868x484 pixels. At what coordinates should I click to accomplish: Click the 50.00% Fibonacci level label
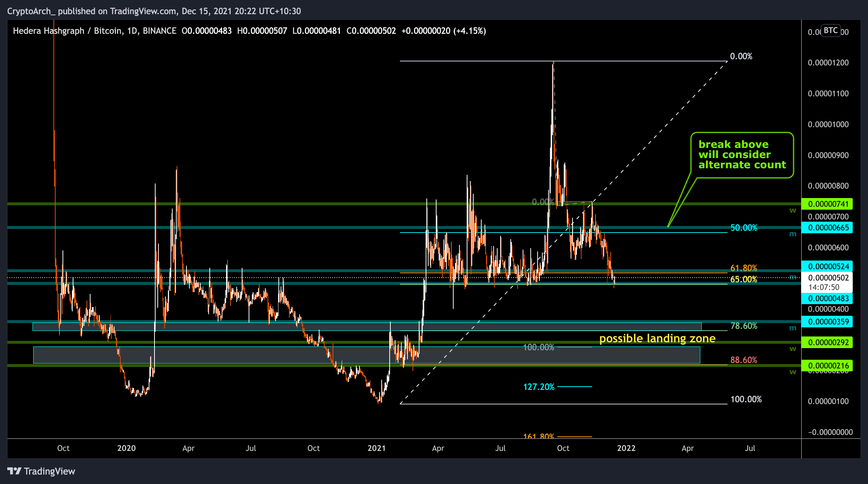tap(744, 228)
